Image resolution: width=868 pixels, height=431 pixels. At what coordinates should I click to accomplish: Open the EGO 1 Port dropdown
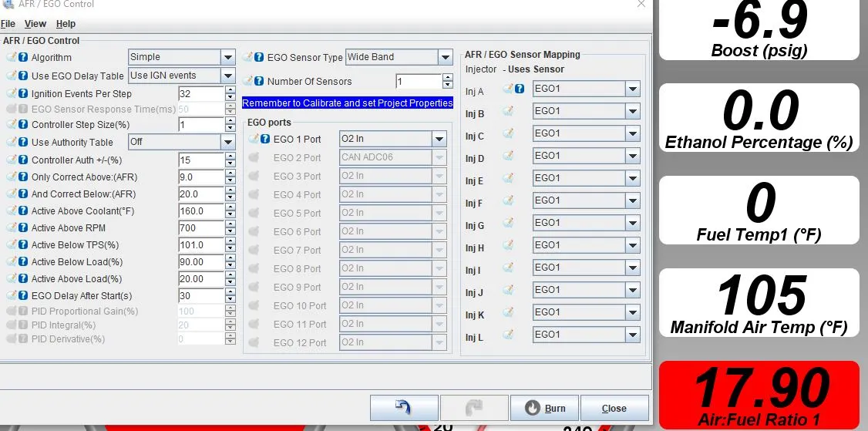(439, 139)
